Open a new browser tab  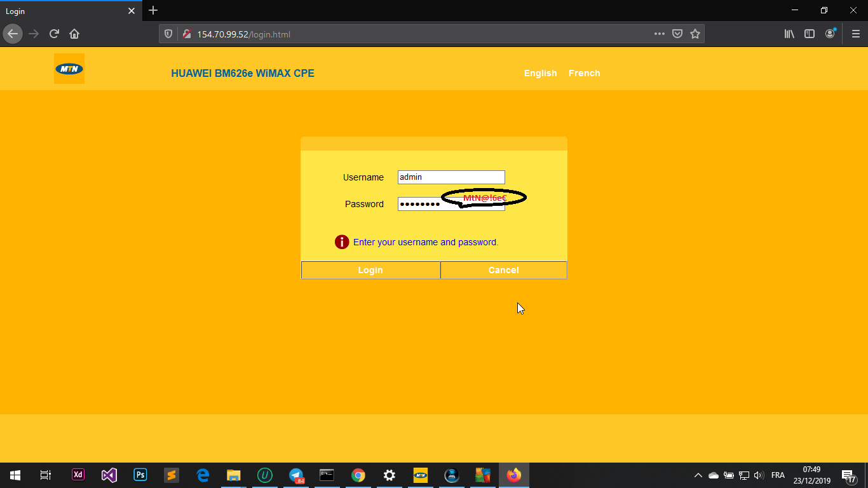point(153,11)
